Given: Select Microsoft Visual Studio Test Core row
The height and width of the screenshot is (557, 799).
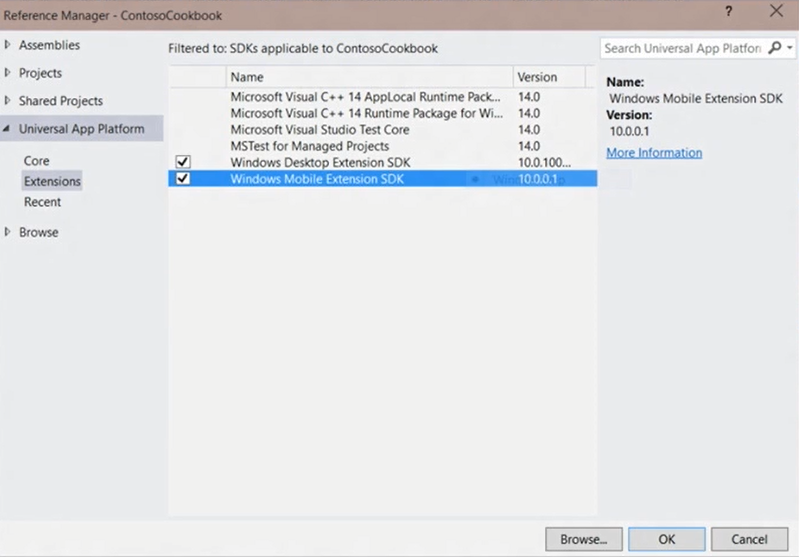Looking at the screenshot, I should pyautogui.click(x=382, y=129).
